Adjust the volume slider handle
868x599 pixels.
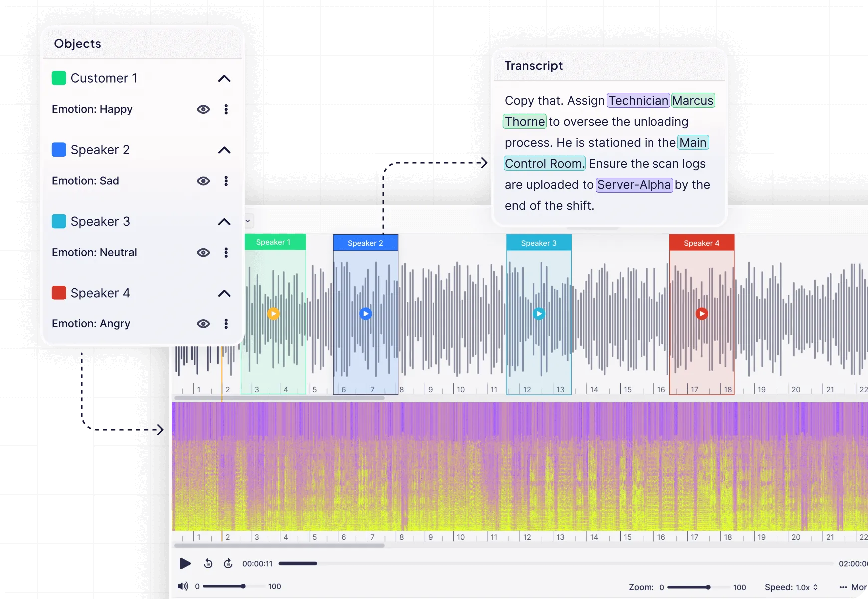tap(243, 586)
